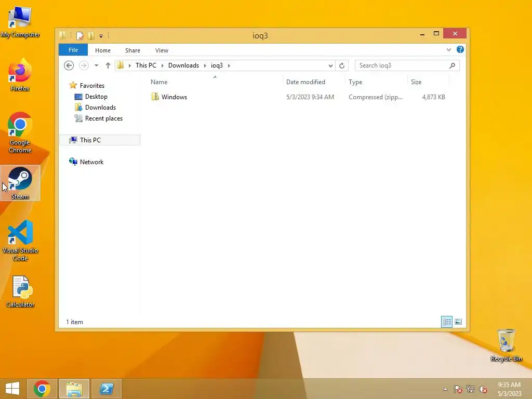The image size is (532, 399).
Task: Select This PC in navigation pane
Action: click(x=100, y=140)
